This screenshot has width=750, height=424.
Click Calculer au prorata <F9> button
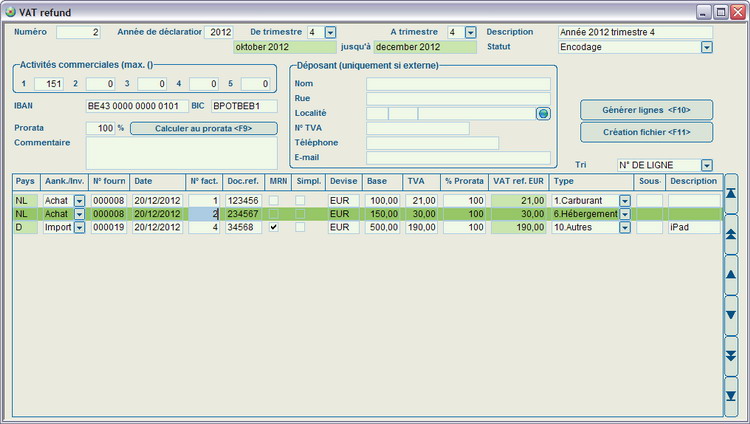204,128
